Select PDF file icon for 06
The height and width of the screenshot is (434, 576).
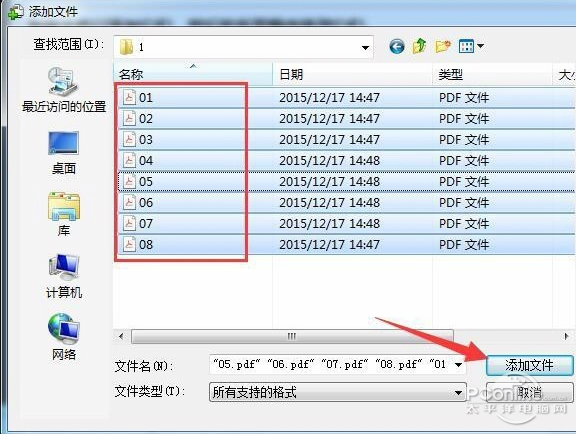point(129,202)
